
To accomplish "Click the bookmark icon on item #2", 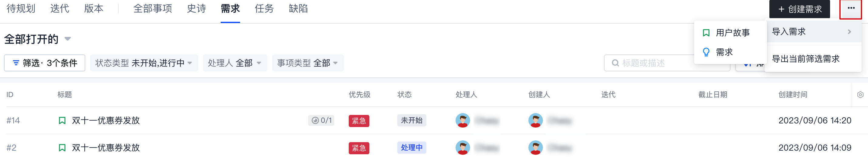I will pyautogui.click(x=62, y=148).
